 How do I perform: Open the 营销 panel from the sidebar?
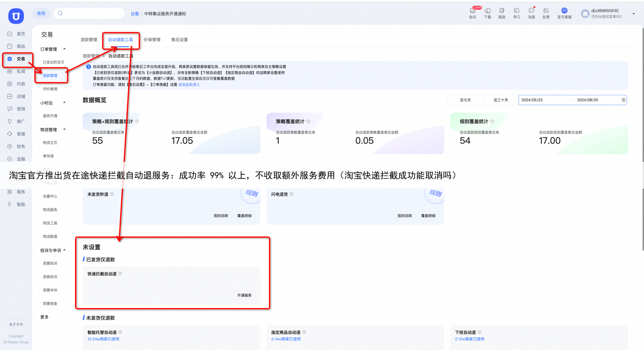coord(18,109)
